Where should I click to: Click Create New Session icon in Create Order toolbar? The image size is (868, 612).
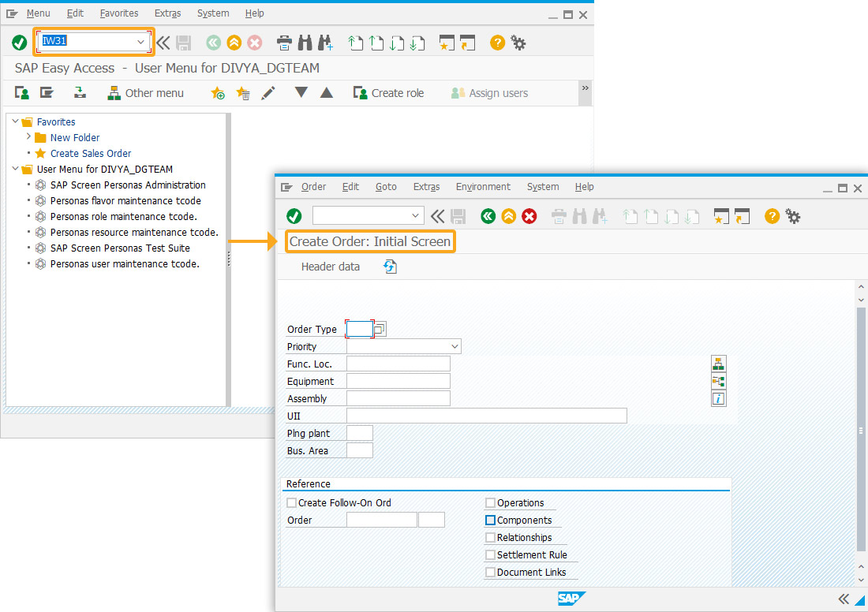pos(721,216)
